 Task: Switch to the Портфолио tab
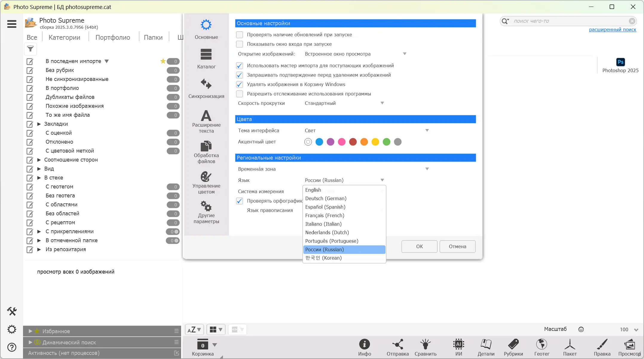coord(113,37)
